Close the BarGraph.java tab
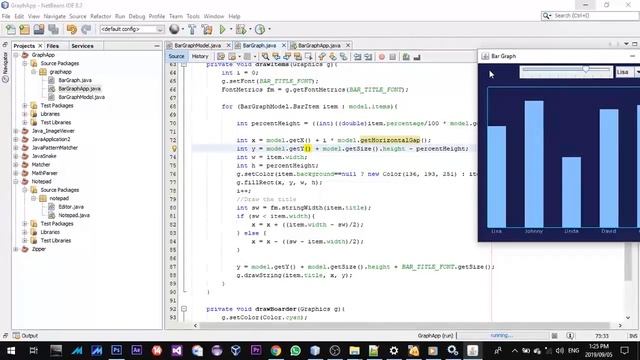This screenshot has height=360, width=640. [284, 45]
